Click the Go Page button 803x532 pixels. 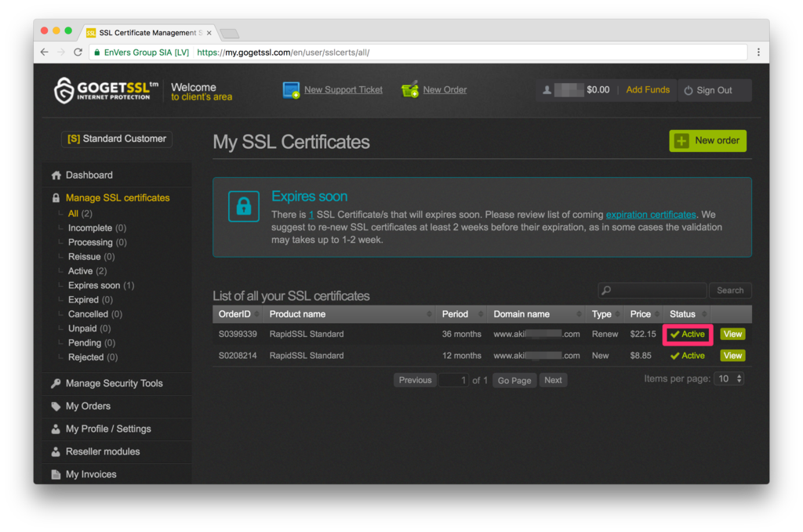click(514, 380)
